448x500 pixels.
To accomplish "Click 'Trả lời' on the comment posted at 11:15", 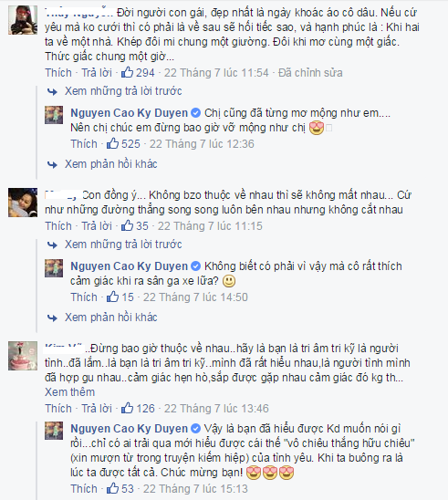I will point(97,225).
